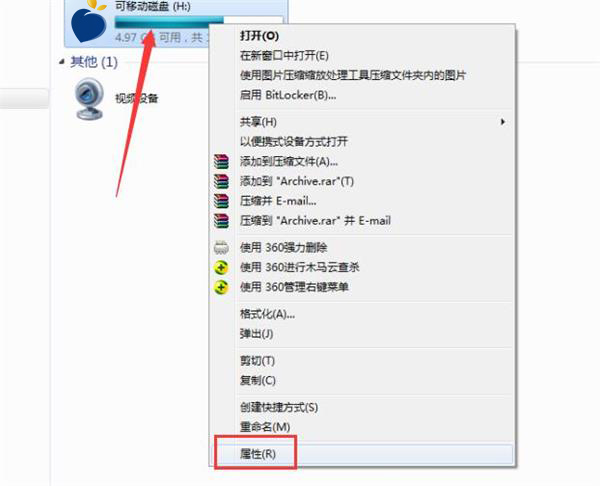Expand the 共享(H) submenu arrow

[x=502, y=122]
